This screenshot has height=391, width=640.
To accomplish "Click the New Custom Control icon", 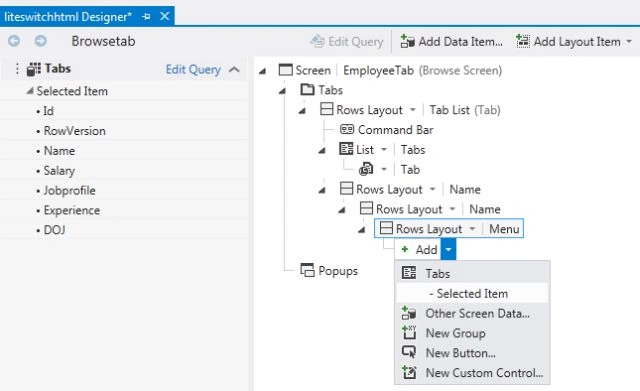I will [x=409, y=372].
